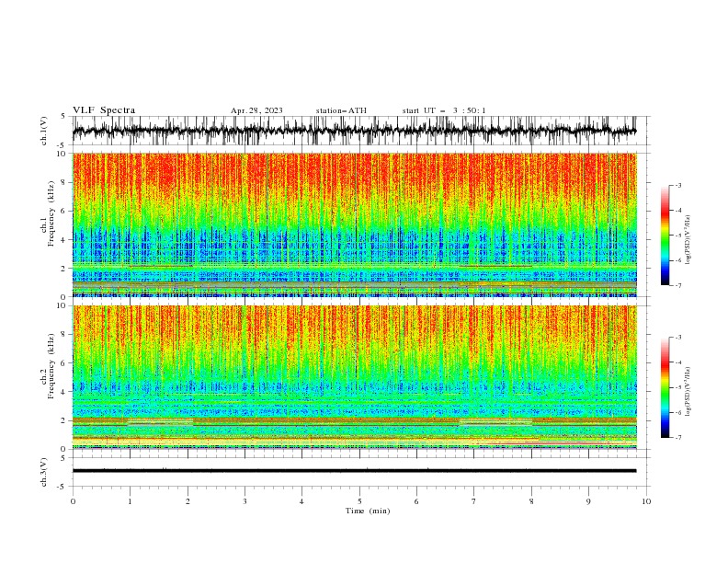Click inside the ch.2 spectrogram panel
Image resolution: width=728 pixels, height=563 pixels.
tap(354, 377)
